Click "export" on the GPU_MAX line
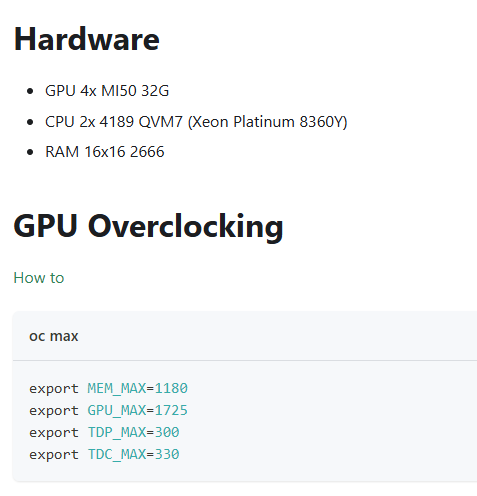Image resolution: width=477 pixels, height=496 pixels. 54,411
